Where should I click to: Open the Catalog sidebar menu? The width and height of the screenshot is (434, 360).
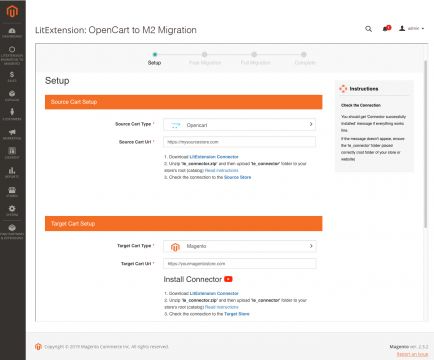click(12, 96)
